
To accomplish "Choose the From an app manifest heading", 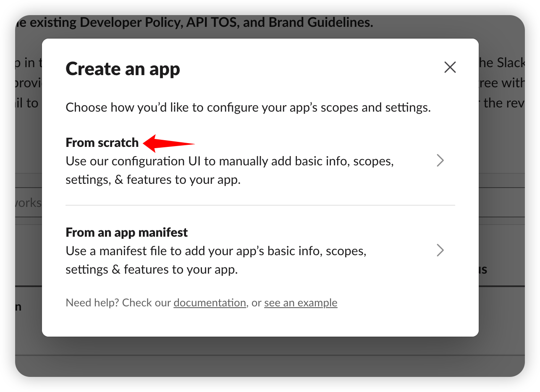I will pyautogui.click(x=126, y=232).
